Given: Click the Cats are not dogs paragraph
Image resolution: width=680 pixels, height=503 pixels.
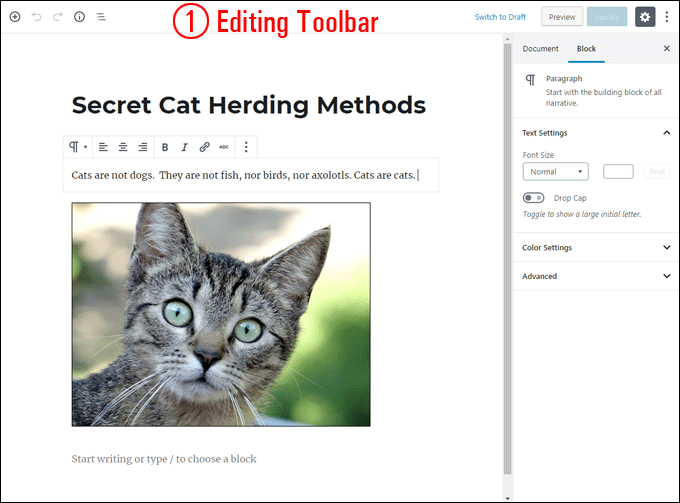Looking at the screenshot, I should click(251, 175).
